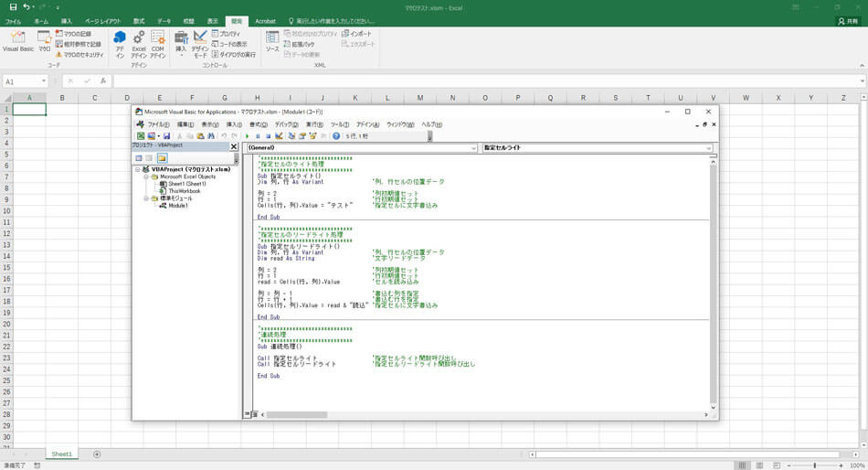Click the save icon in VBA toolbar
Viewport: 868px width, 470px height.
pos(166,136)
